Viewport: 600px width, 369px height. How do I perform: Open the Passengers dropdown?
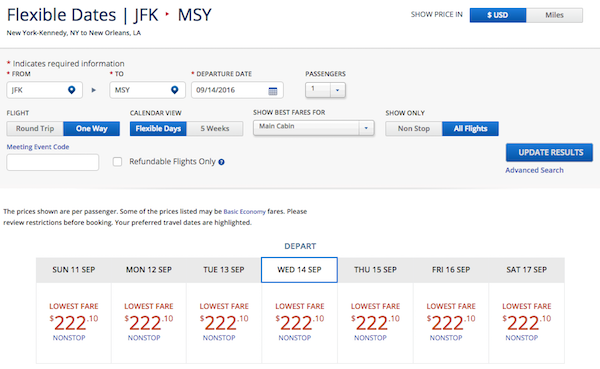326,90
